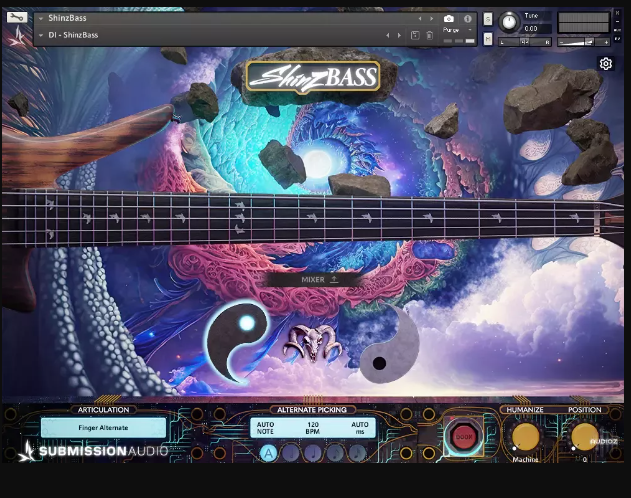631x498 pixels.
Task: Toggle the red DOOM button
Action: pyautogui.click(x=464, y=437)
